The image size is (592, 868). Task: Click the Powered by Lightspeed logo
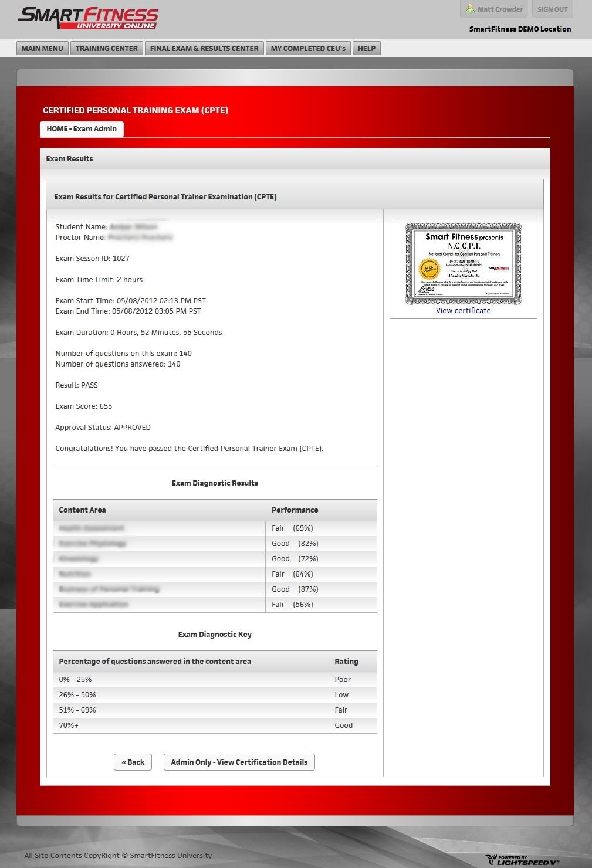click(x=522, y=860)
